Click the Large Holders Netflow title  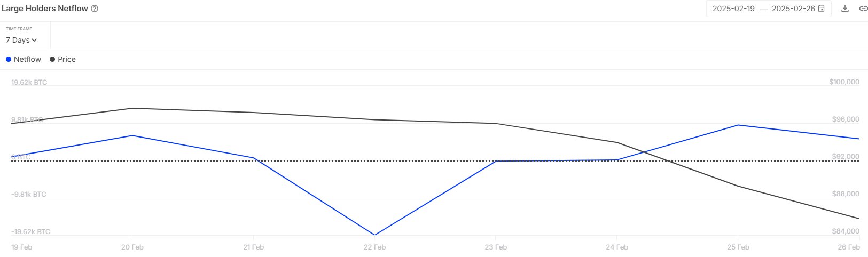[45, 9]
